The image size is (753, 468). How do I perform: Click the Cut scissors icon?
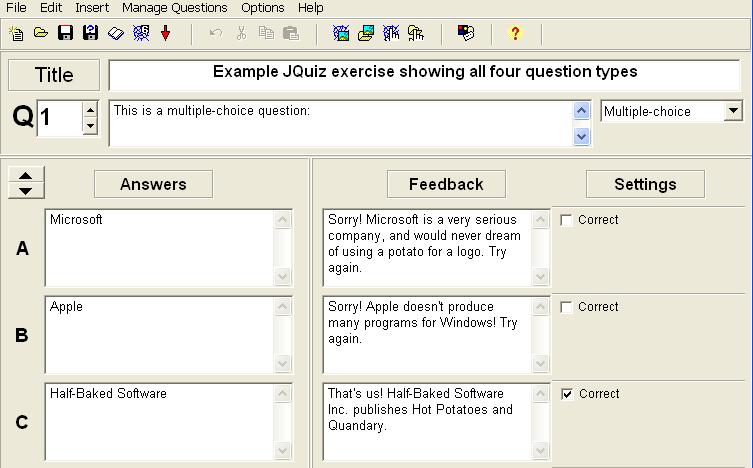pos(241,33)
